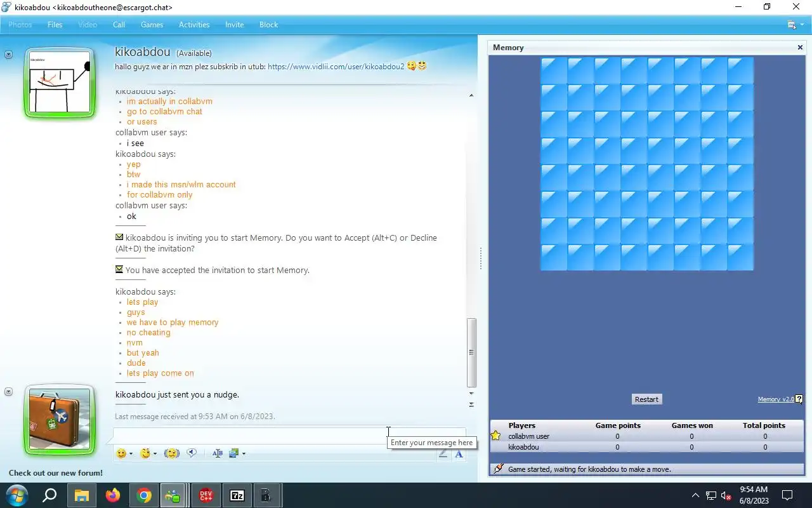Open the notifications center icon

click(x=787, y=495)
